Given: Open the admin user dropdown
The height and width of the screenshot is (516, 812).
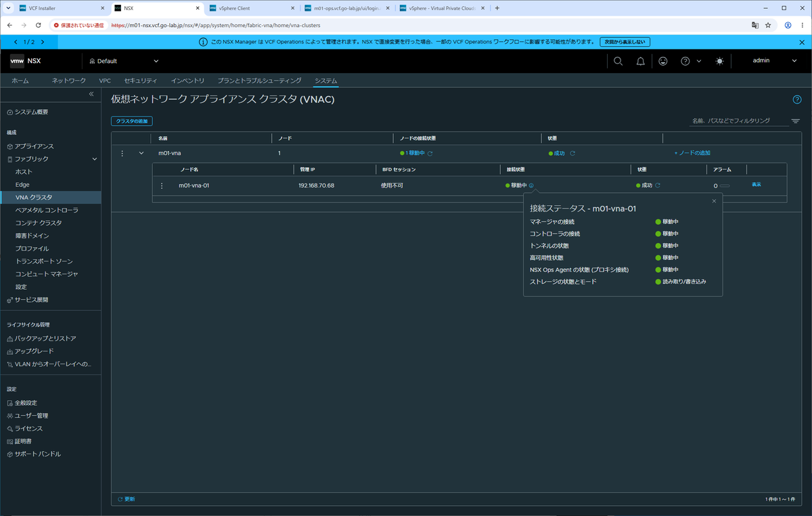Looking at the screenshot, I should (x=775, y=61).
